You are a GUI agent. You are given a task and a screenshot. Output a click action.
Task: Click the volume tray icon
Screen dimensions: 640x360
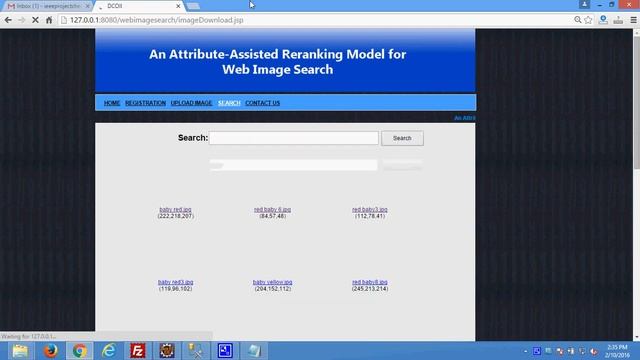pos(594,351)
